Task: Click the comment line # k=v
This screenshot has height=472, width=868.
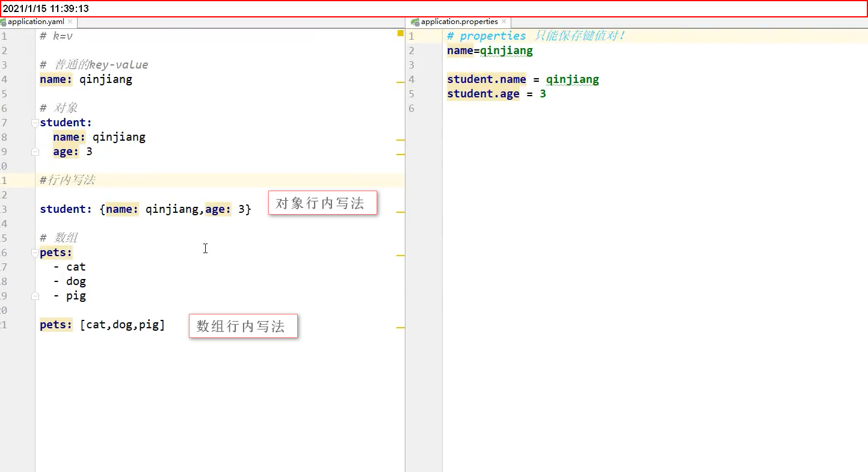Action: [56, 36]
